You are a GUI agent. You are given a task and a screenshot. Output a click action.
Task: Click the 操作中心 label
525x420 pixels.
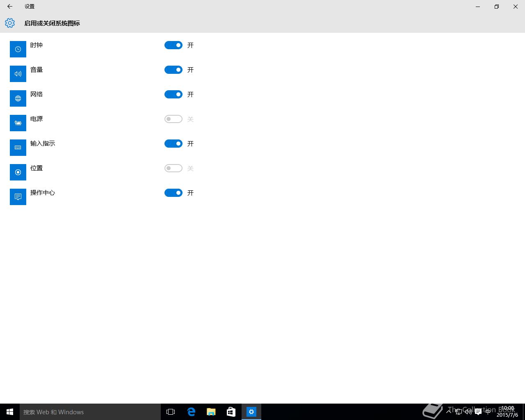click(x=43, y=193)
